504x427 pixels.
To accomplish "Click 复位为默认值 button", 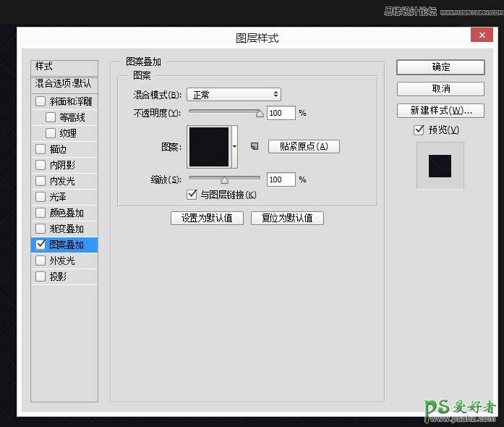I will [287, 218].
